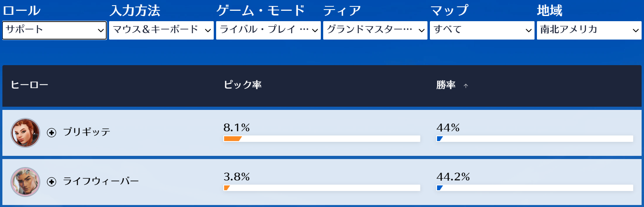
Task: Click Lifeweaver's blue win rate bar
Action: pos(535,188)
